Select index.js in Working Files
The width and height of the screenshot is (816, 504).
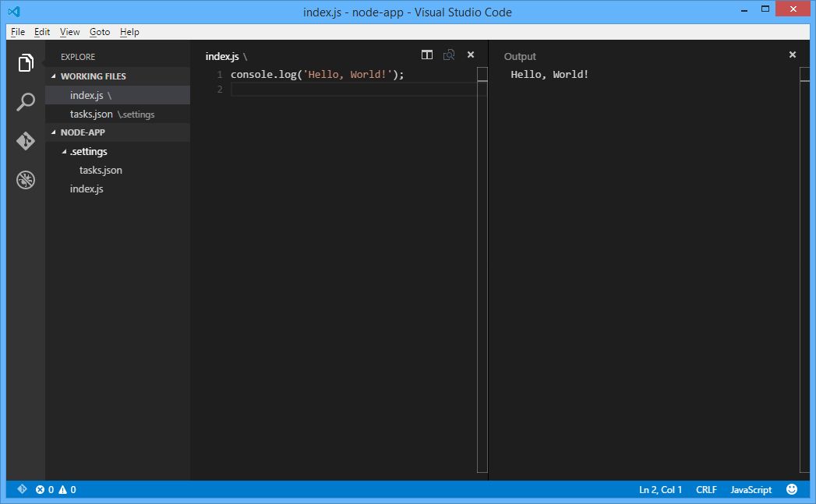118,95
